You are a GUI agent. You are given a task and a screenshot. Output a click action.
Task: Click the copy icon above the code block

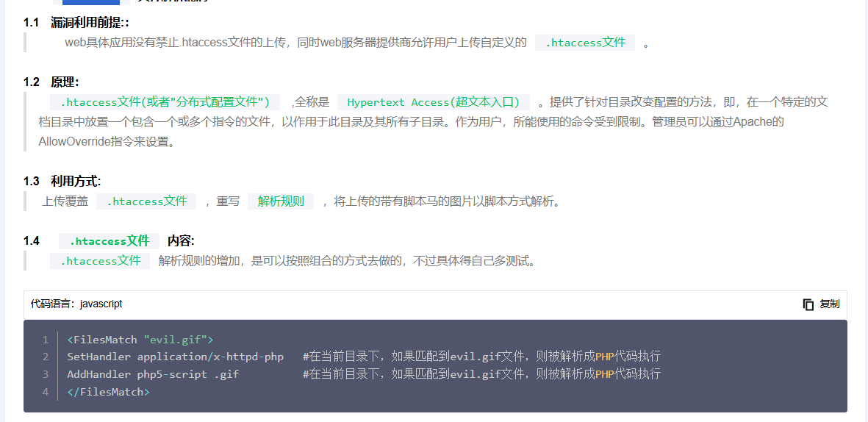808,304
